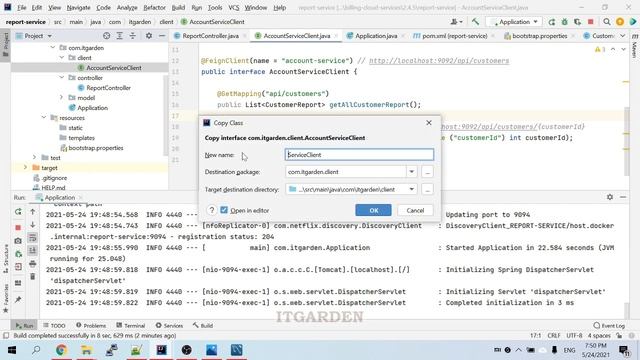Expand the model package
The height and width of the screenshot is (360, 640).
point(62,98)
